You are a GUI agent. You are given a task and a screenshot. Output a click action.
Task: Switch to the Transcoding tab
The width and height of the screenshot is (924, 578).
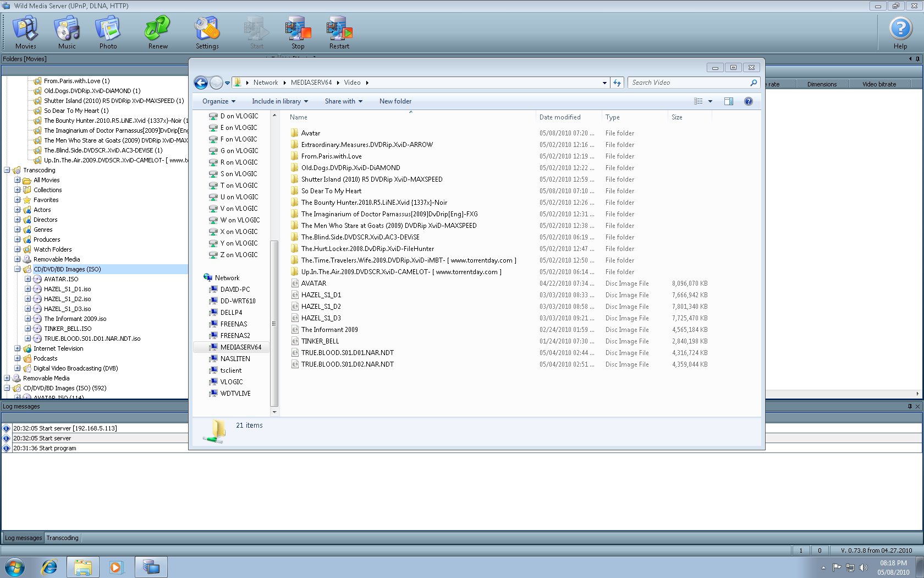click(x=62, y=538)
